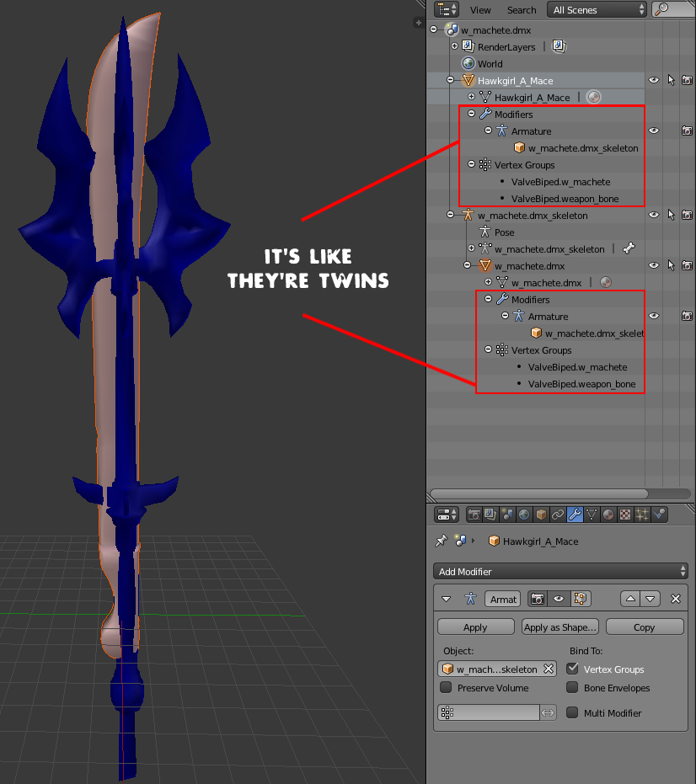Open the Scene properties tab
This screenshot has width=696, height=784.
507,515
